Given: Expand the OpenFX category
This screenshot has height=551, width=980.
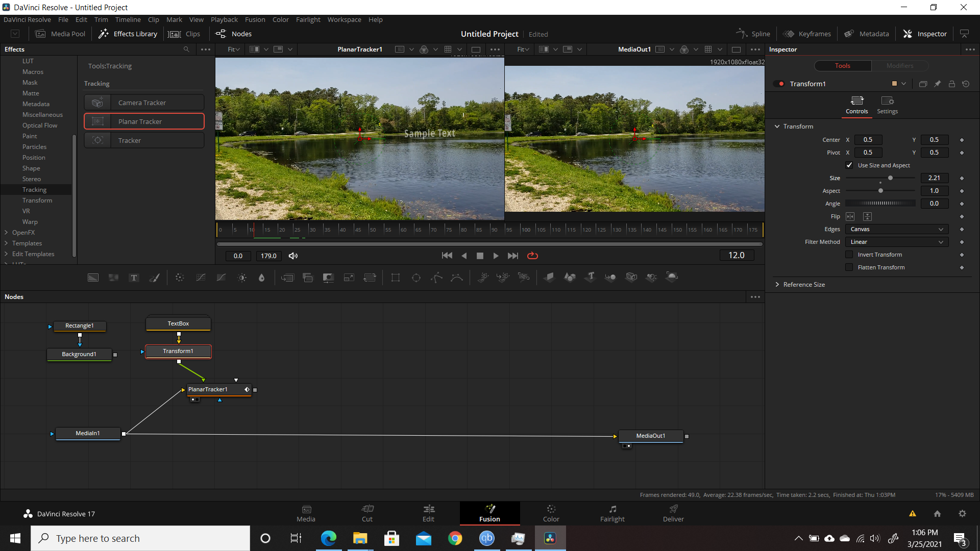Looking at the screenshot, I should [6, 232].
